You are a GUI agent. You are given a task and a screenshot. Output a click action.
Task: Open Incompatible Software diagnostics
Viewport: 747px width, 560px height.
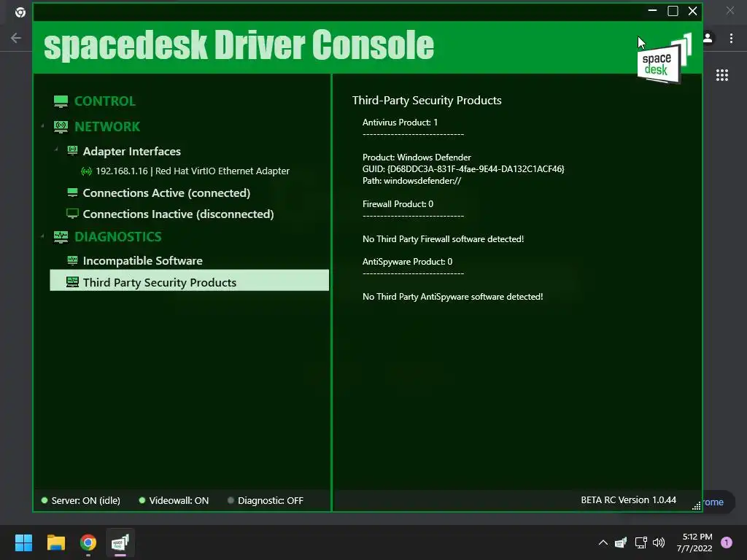(x=142, y=261)
